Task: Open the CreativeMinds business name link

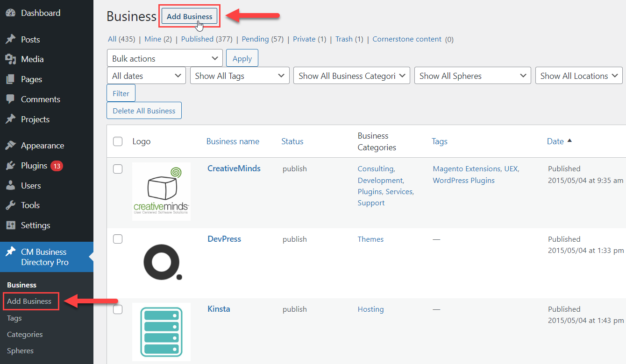Action: (x=234, y=168)
